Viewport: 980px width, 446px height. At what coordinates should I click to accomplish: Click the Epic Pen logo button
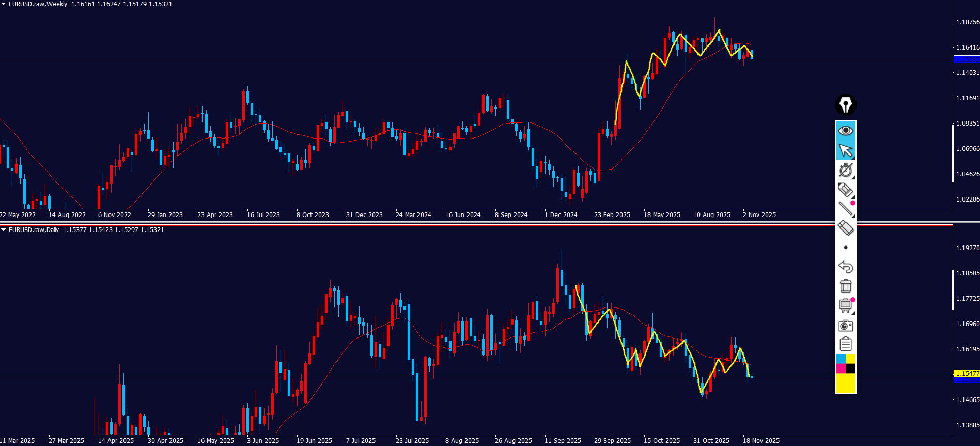[845, 105]
